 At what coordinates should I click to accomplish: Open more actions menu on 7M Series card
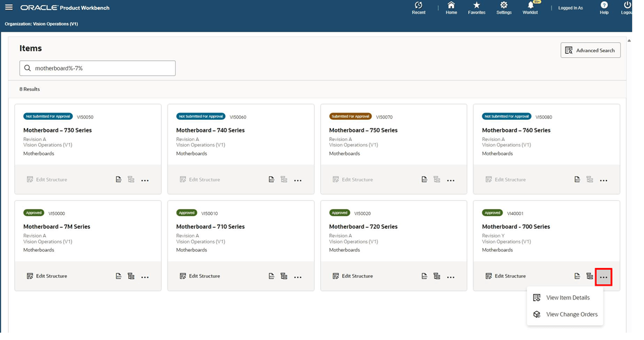pyautogui.click(x=145, y=277)
